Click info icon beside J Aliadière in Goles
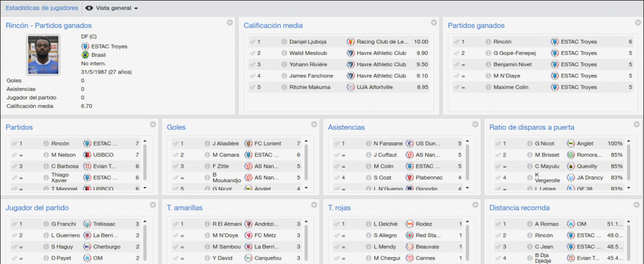644x264 pixels. 207,144
